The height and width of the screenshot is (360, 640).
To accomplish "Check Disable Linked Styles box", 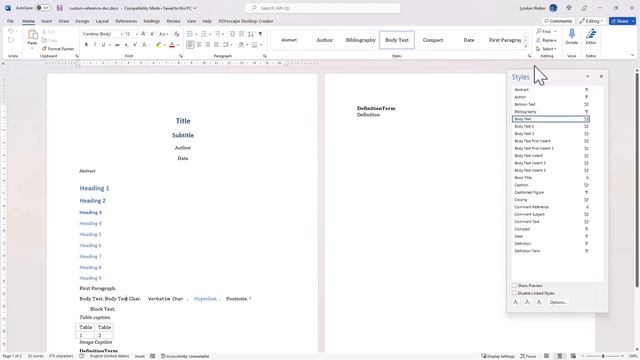I will click(514, 293).
